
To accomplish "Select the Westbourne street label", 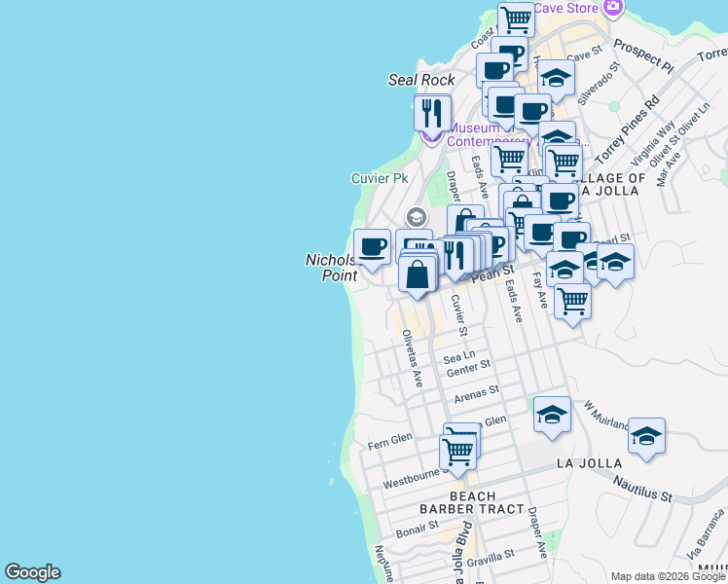I will (x=415, y=479).
